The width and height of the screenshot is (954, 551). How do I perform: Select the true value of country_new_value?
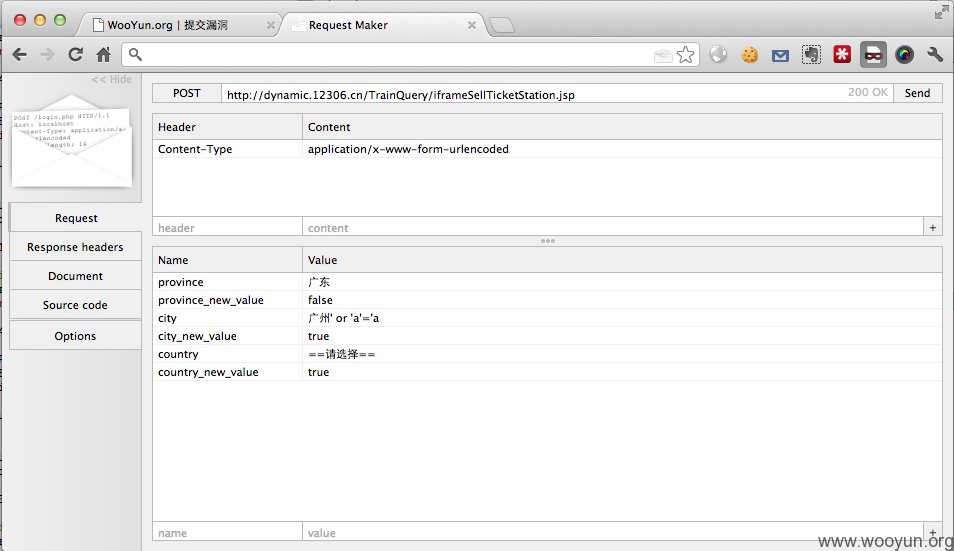pos(622,372)
